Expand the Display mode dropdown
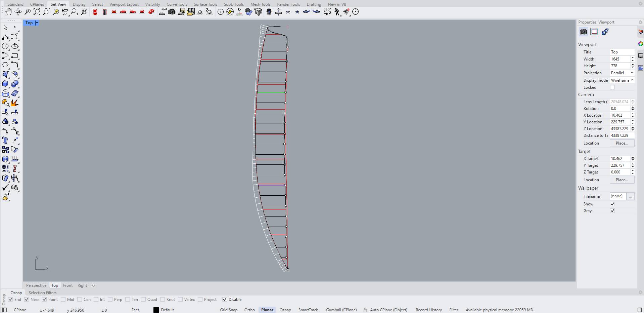Image resolution: width=644 pixels, height=313 pixels. click(622, 80)
